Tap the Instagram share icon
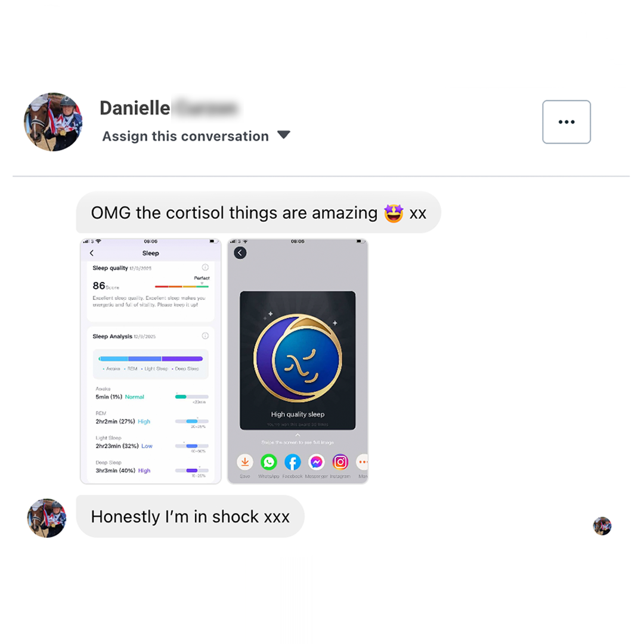The width and height of the screenshot is (644, 644). click(340, 462)
